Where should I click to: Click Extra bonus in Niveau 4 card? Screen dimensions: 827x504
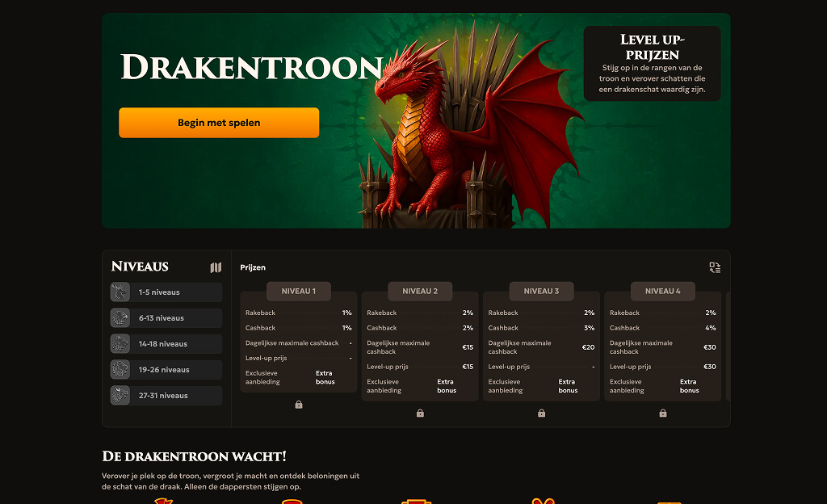690,386
